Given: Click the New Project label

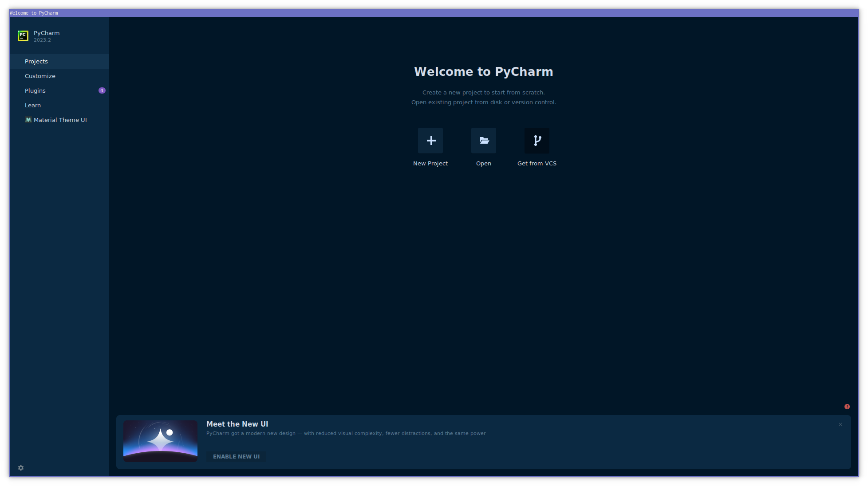Looking at the screenshot, I should coord(430,163).
